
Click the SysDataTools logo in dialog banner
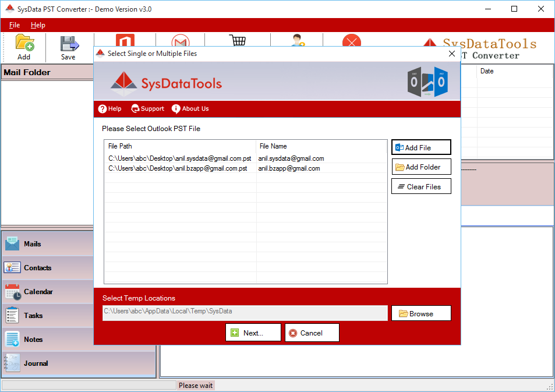167,83
